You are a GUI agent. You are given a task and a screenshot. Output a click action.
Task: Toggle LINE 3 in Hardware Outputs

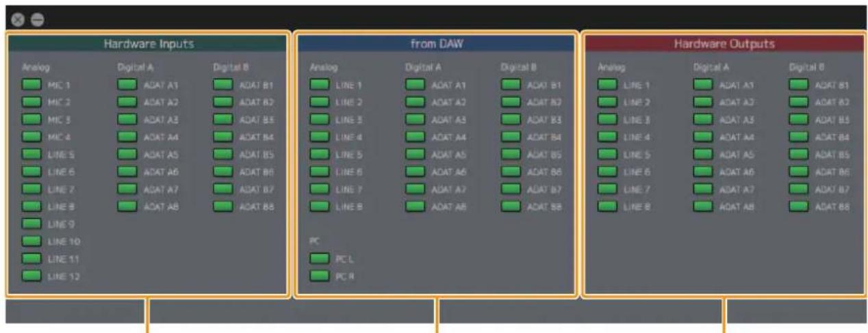pyautogui.click(x=608, y=120)
